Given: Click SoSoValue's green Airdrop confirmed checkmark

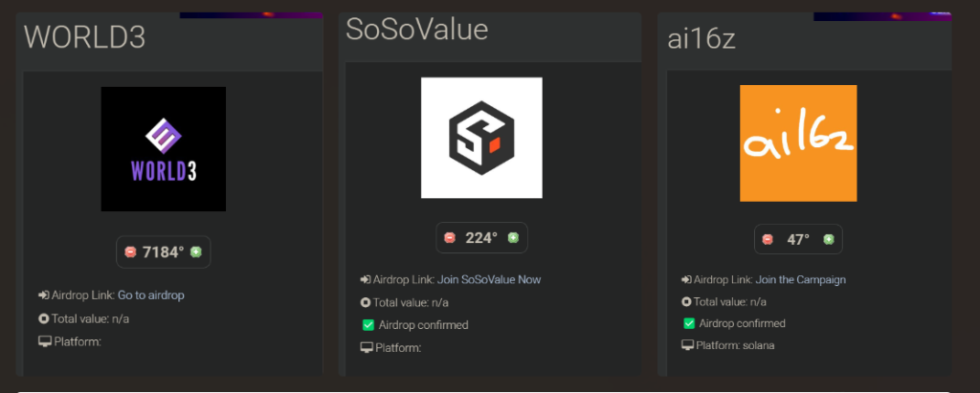Looking at the screenshot, I should 368,325.
